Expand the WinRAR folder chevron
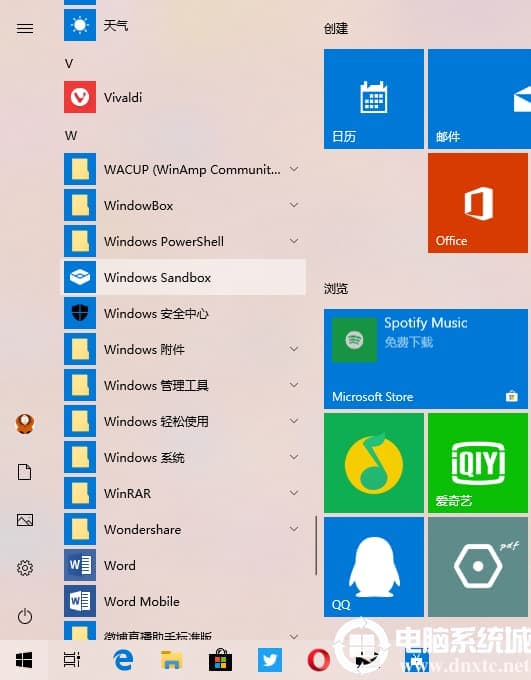Image resolution: width=531 pixels, height=680 pixels. [x=294, y=493]
